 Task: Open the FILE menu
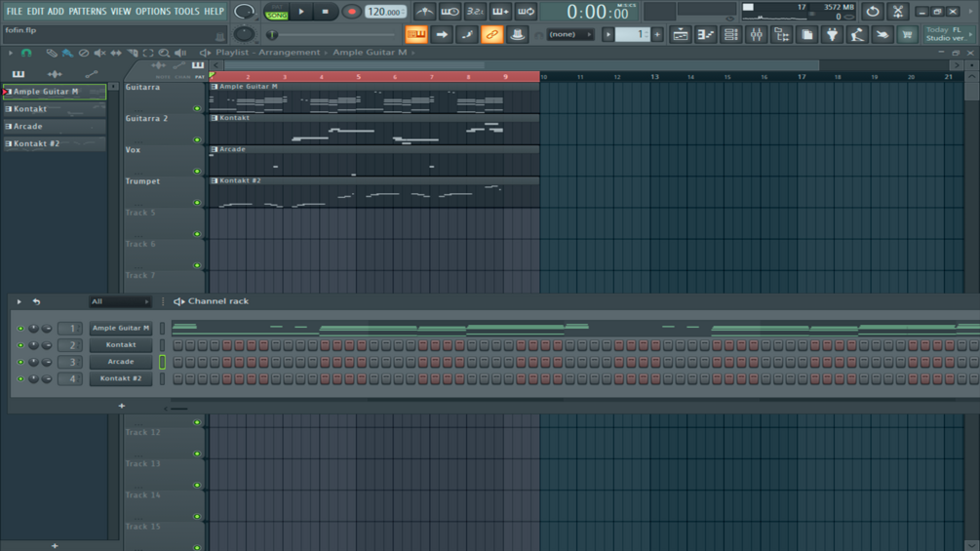coord(14,12)
